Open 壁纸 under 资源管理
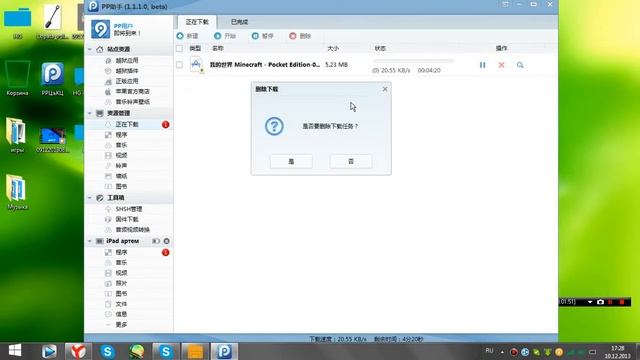The width and height of the screenshot is (640, 360). (x=121, y=176)
